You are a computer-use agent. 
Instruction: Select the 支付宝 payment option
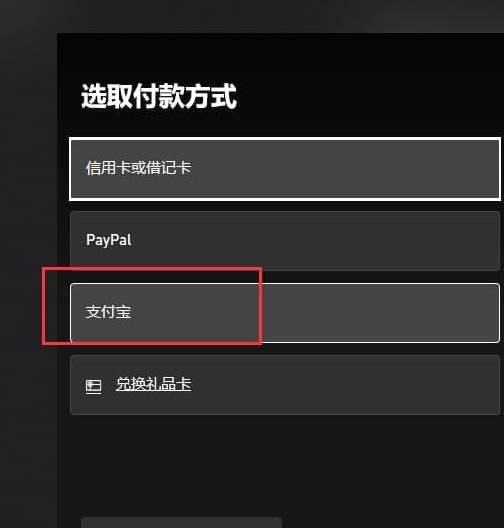(284, 313)
